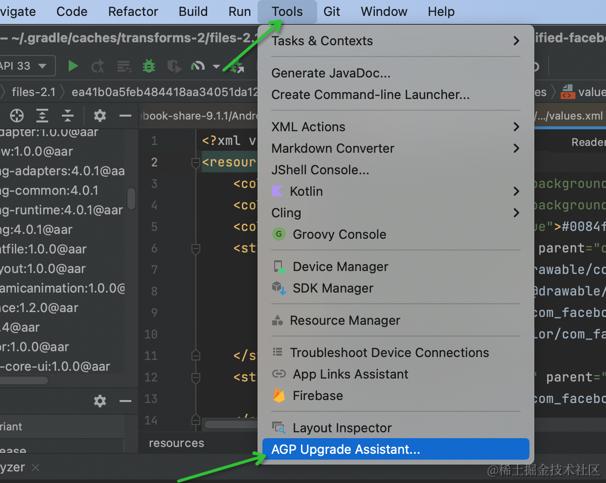Expand the Cling submenu arrow
Image resolution: width=606 pixels, height=483 pixels.
[x=516, y=213]
